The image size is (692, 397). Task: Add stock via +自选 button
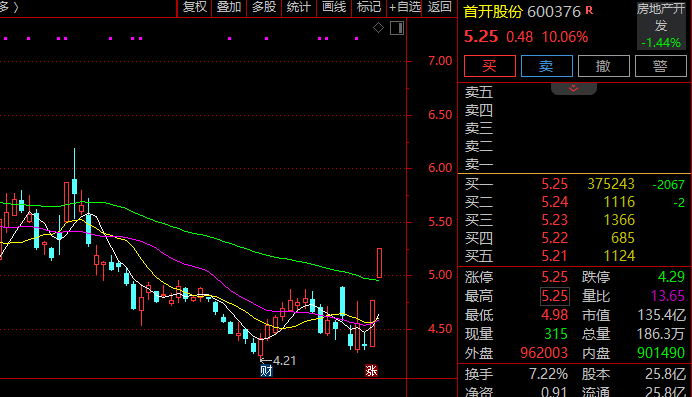(404, 7)
